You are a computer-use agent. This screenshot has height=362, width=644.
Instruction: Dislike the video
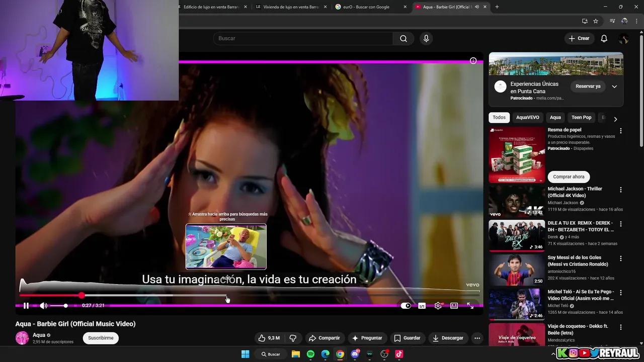pos(293,338)
